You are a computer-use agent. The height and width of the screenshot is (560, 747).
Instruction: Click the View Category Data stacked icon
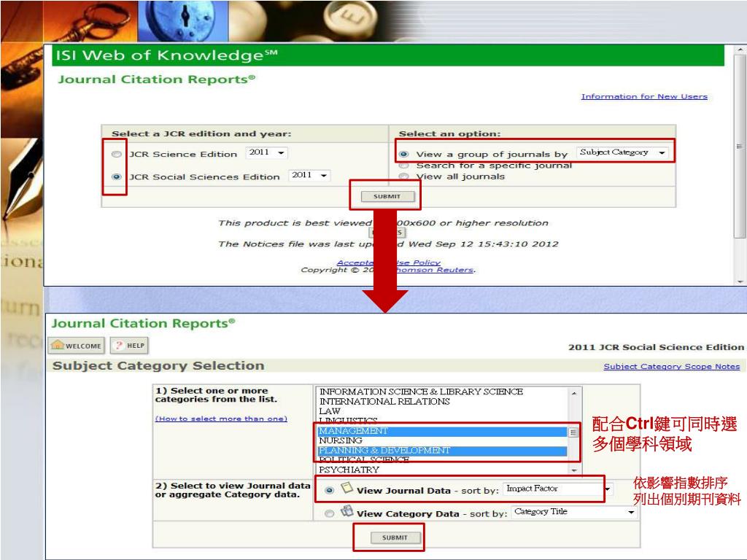point(347,511)
